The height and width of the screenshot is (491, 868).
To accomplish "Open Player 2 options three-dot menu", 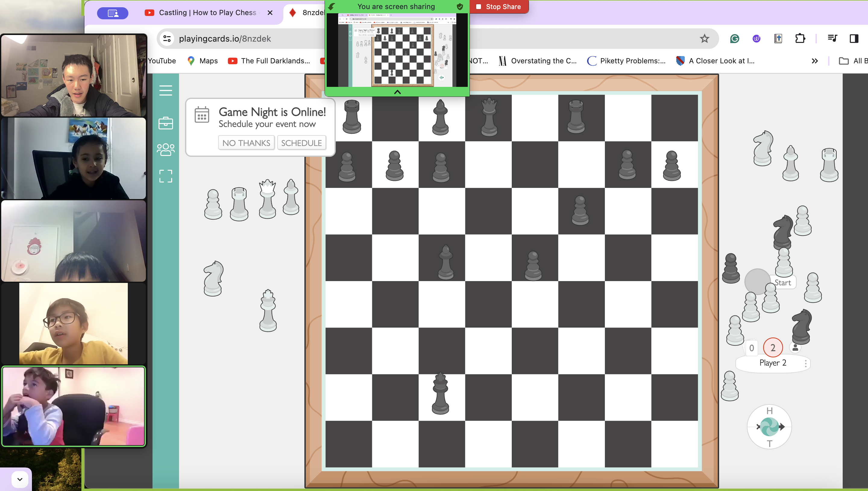I will click(x=806, y=363).
